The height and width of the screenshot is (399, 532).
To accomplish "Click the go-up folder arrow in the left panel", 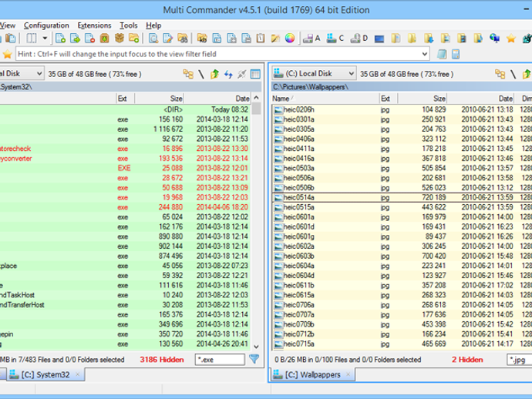I will tap(214, 74).
